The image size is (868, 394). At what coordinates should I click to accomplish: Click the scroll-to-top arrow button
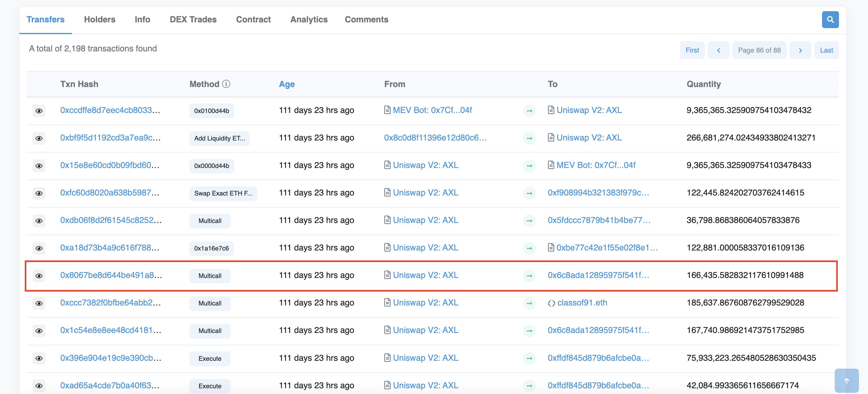click(846, 380)
